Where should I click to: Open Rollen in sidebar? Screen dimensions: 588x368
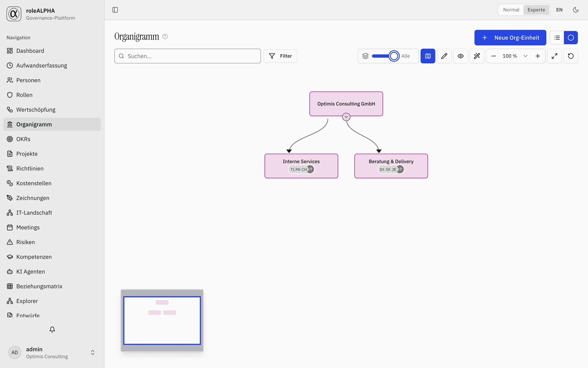point(52,95)
